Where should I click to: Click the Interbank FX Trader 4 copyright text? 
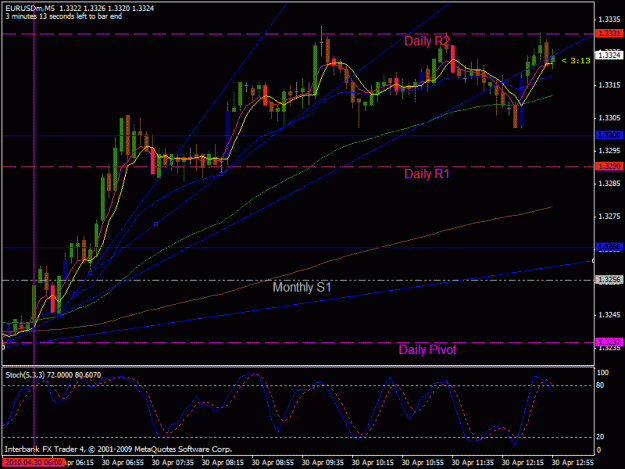(x=118, y=449)
